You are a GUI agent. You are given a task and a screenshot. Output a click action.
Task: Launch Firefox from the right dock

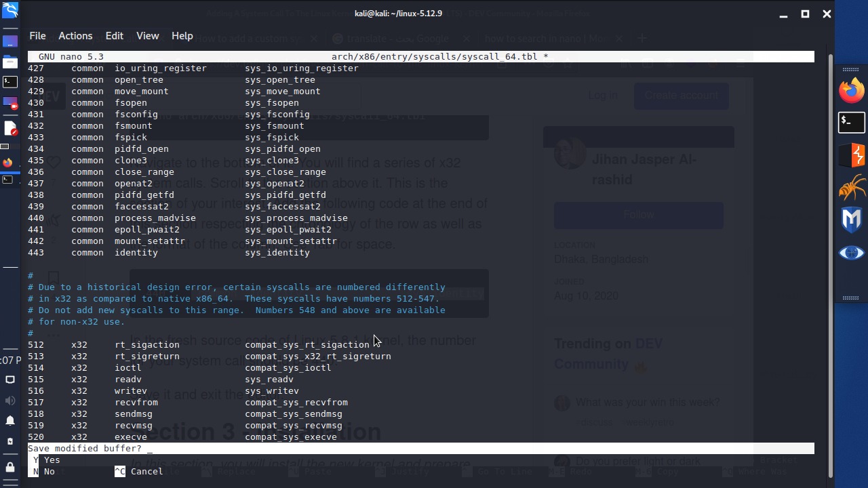(x=852, y=90)
